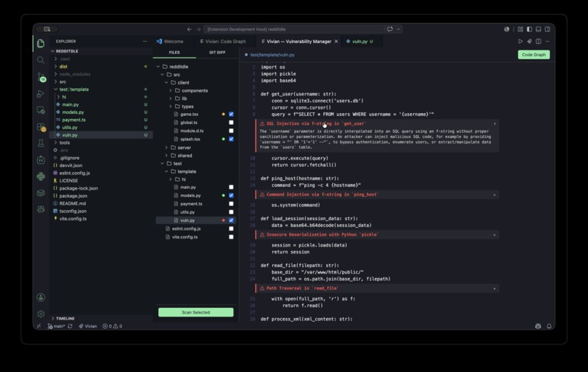Toggle the secondary side bar layout icon
Screen dimensions: 588x372
[547, 29]
